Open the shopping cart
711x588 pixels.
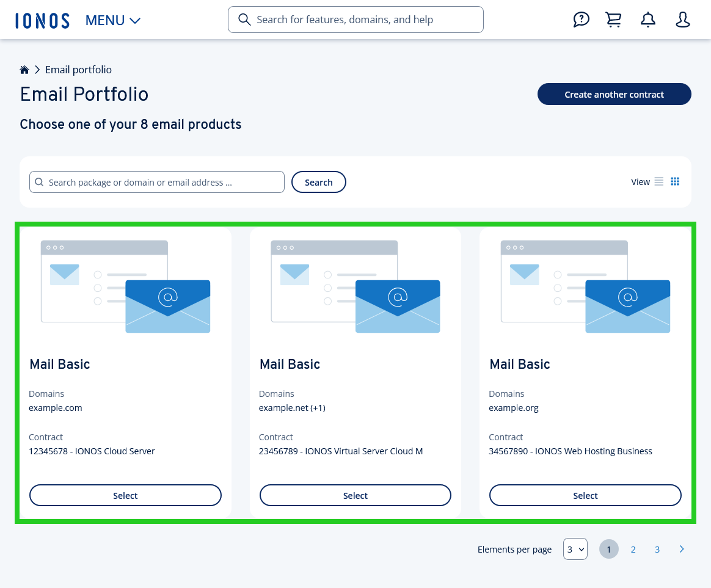(x=613, y=20)
